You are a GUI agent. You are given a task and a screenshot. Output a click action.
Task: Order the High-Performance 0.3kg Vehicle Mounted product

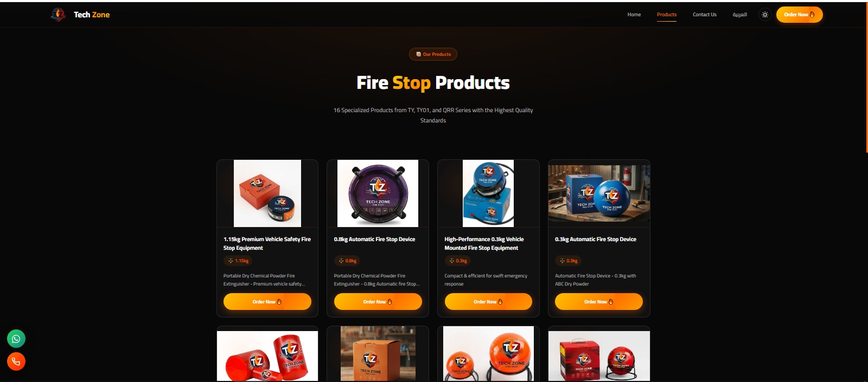[x=488, y=302]
